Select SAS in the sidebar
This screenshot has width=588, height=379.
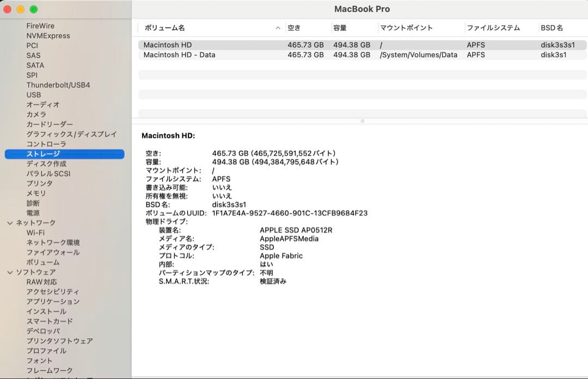pyautogui.click(x=33, y=55)
